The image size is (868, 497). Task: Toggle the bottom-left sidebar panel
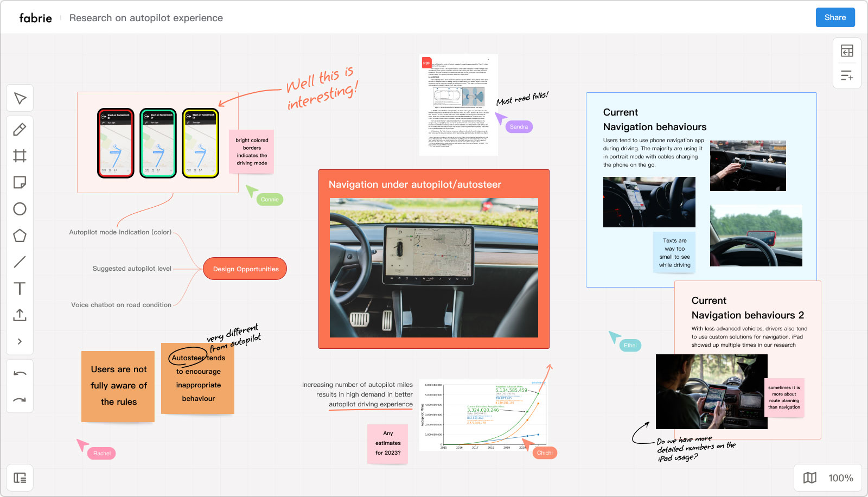[20, 478]
